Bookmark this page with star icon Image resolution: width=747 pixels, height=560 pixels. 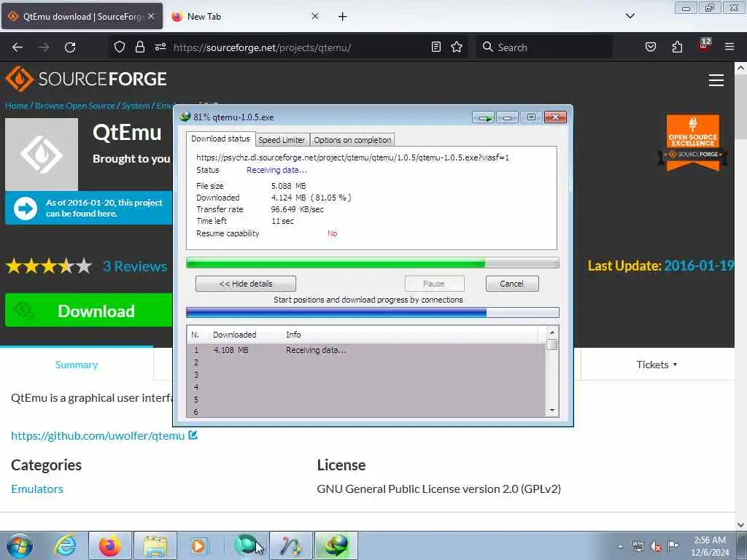pyautogui.click(x=457, y=47)
